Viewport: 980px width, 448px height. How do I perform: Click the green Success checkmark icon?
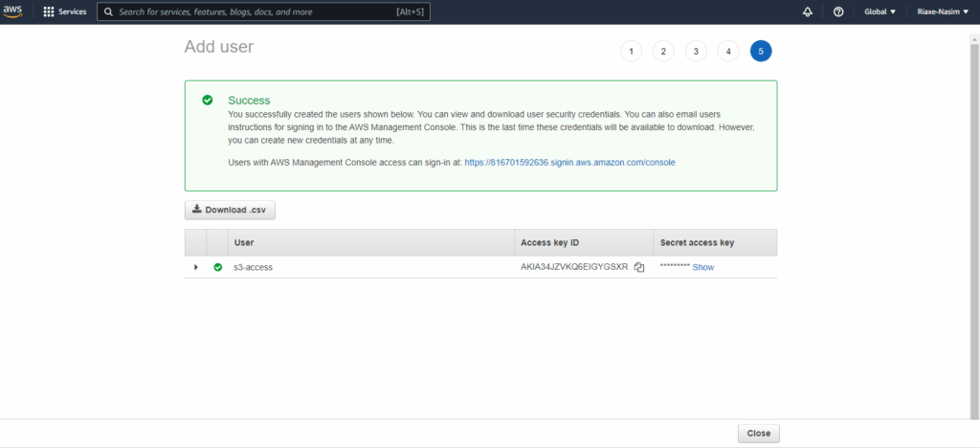point(207,101)
